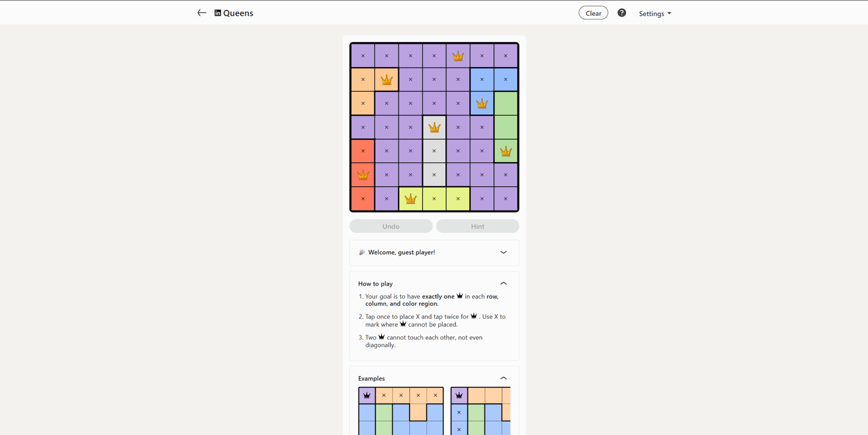
Task: Click the Undo button
Action: [391, 226]
